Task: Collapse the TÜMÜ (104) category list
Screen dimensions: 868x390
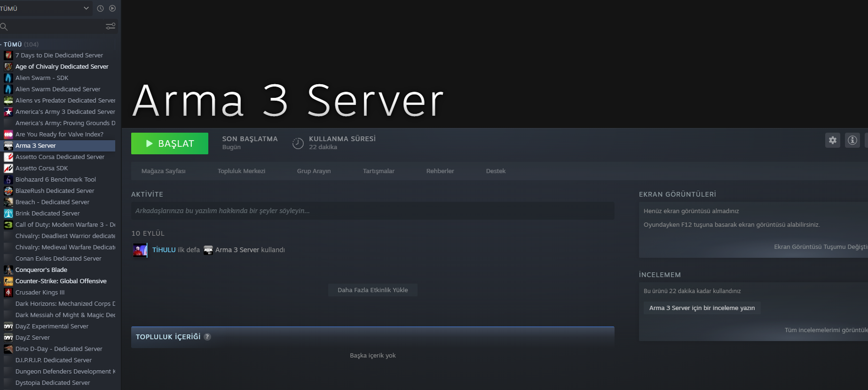Action: (x=1, y=44)
